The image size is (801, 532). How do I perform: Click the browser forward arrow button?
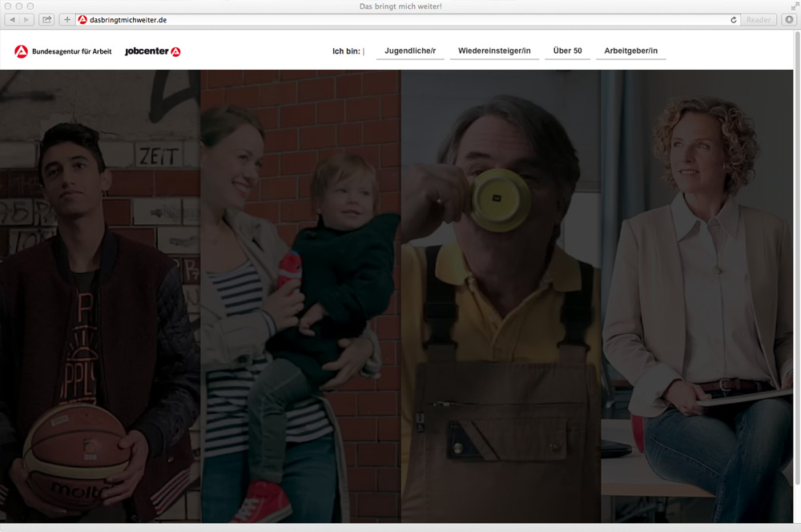[x=27, y=19]
